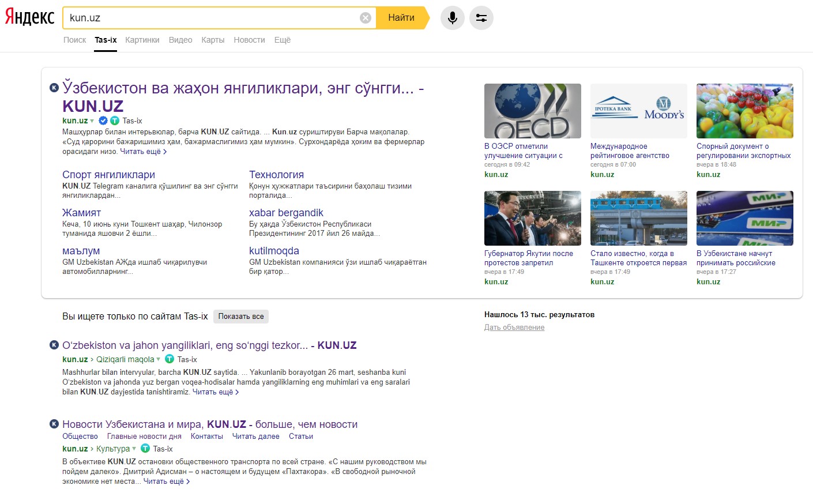Open Новости Узбекистана и мира result title
This screenshot has height=504, width=813.
point(210,424)
